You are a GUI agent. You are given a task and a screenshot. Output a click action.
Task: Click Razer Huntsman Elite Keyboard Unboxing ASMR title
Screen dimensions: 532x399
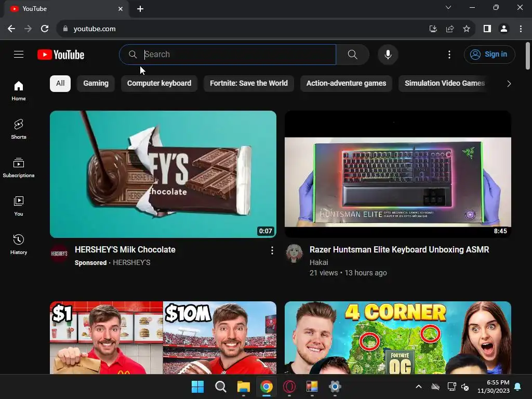point(400,250)
